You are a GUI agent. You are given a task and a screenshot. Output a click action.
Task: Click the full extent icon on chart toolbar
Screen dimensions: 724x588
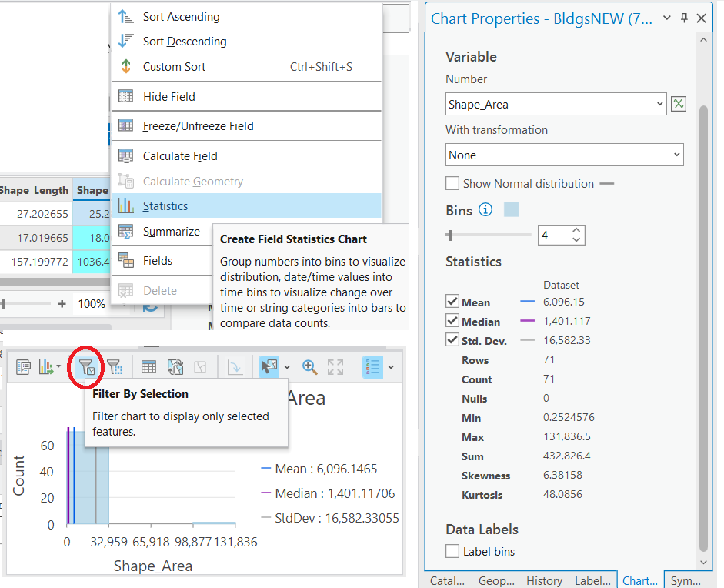coord(335,367)
